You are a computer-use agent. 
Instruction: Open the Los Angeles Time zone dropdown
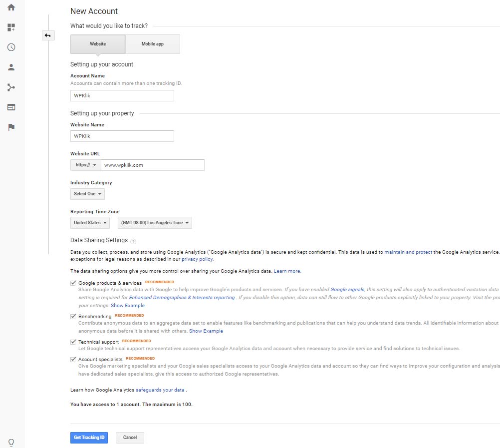[x=155, y=223]
